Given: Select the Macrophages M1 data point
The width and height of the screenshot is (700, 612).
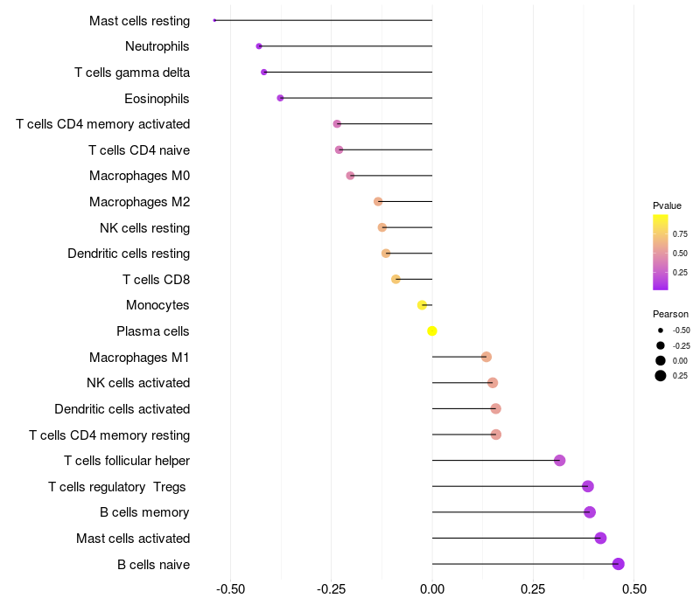Looking at the screenshot, I should [486, 357].
